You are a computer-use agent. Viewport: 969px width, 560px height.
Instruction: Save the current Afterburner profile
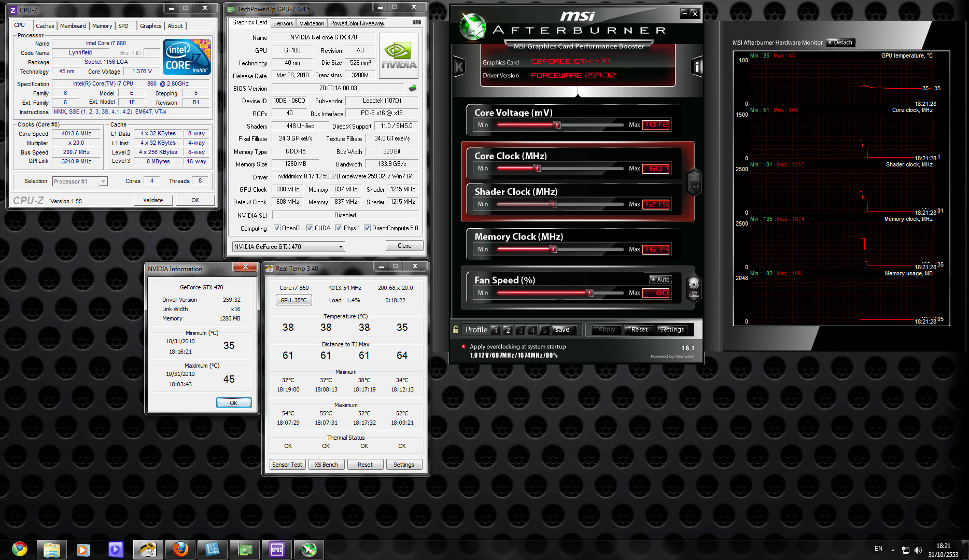563,330
